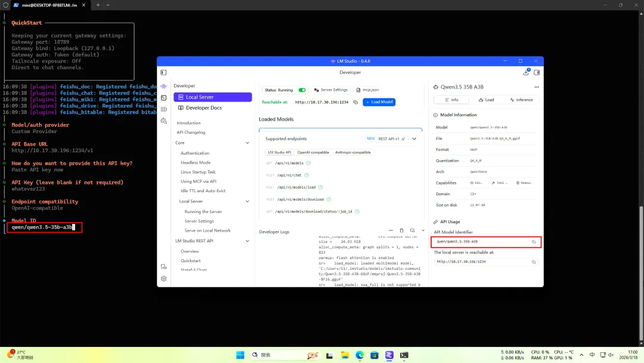Open the API Changelog docs page
Screen dimensions: 644x363
coord(191,133)
